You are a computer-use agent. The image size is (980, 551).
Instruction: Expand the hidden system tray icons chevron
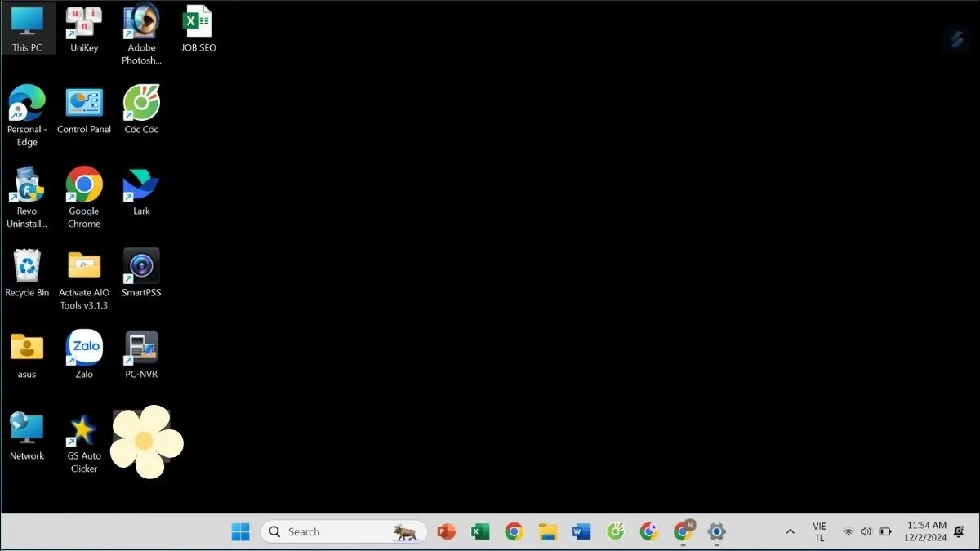point(790,532)
